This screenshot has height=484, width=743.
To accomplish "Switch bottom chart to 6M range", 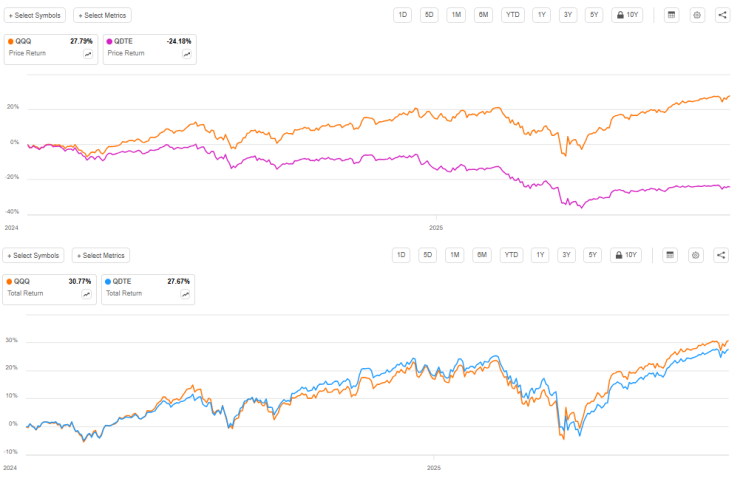I will 482,255.
